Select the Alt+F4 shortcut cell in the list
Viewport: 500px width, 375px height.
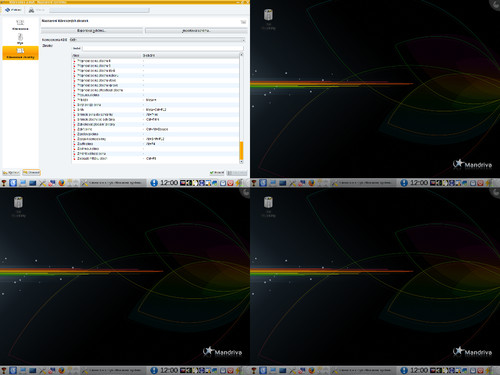click(x=150, y=144)
